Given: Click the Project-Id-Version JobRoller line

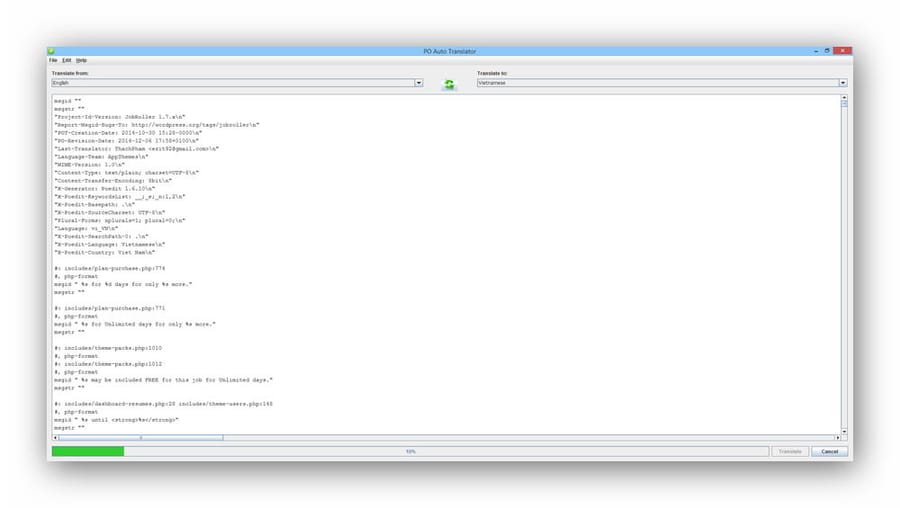Looking at the screenshot, I should 119,117.
